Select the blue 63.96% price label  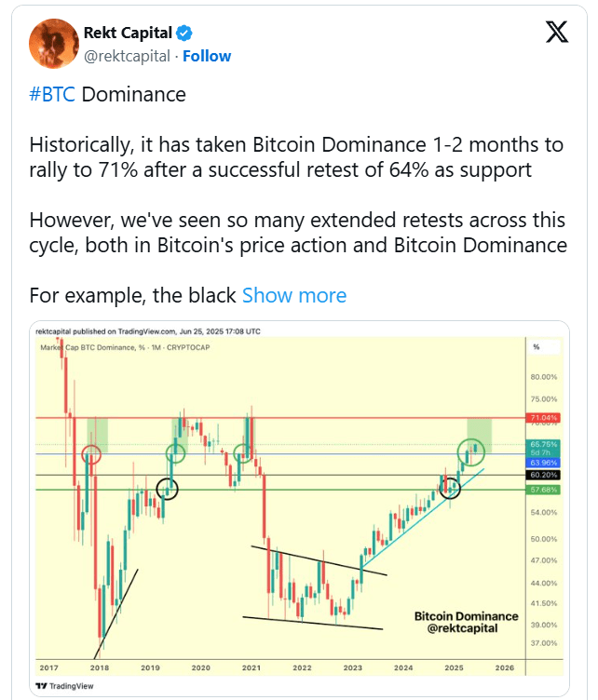[543, 463]
